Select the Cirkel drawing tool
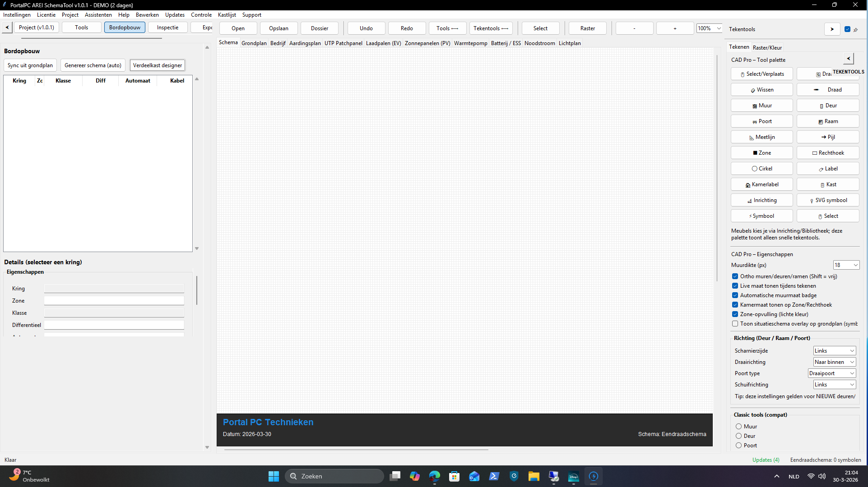The image size is (868, 487). (761, 169)
